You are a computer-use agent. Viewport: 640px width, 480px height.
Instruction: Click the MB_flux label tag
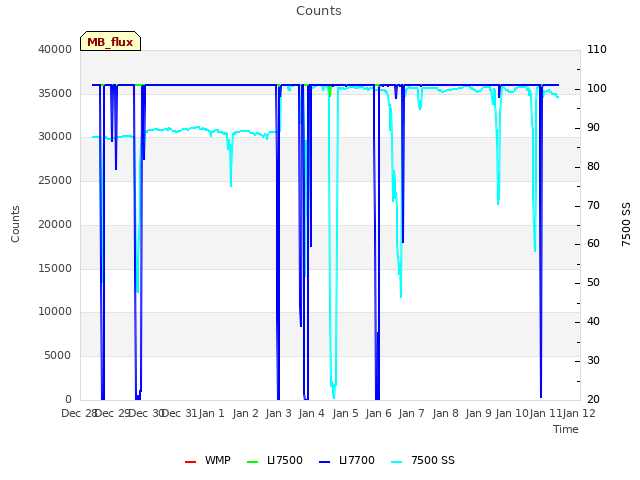click(x=110, y=42)
